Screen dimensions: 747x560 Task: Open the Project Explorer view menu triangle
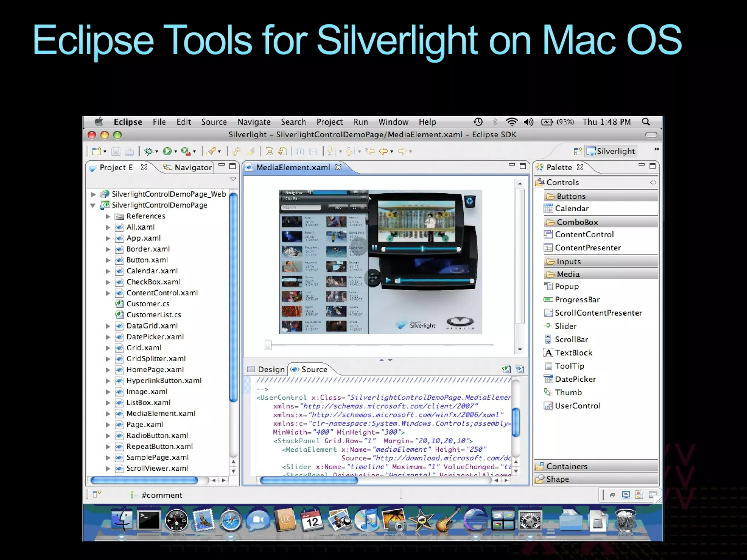coord(233,179)
